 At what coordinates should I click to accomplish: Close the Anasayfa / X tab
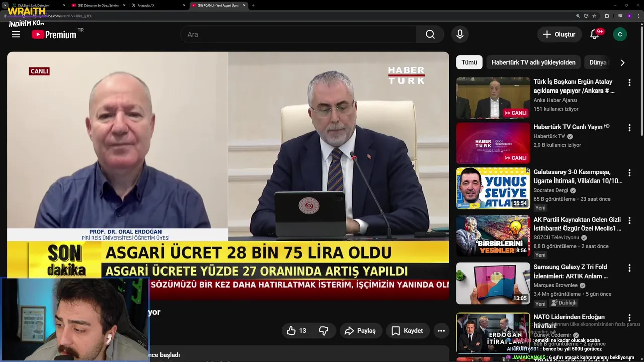(x=183, y=5)
